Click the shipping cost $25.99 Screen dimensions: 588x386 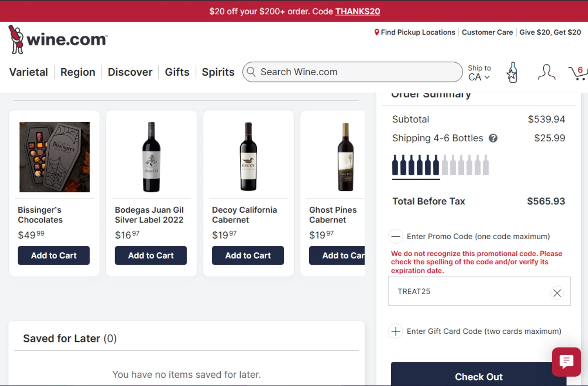550,138
